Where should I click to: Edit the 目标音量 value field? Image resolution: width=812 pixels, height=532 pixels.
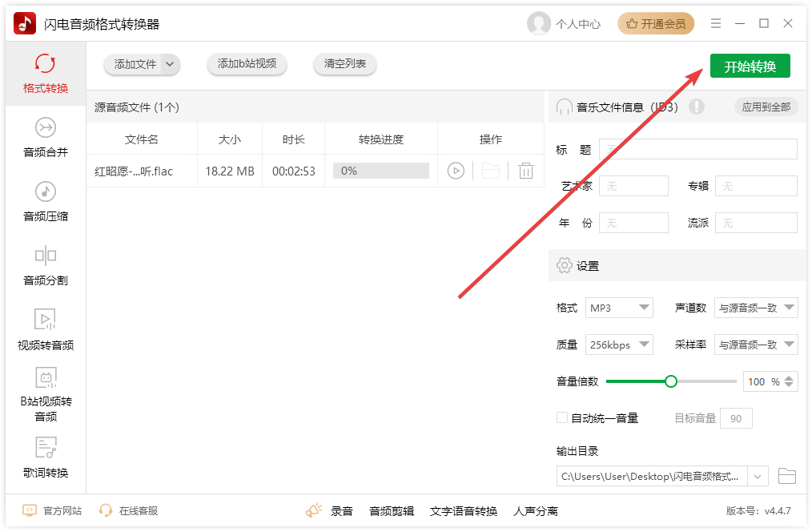(736, 417)
